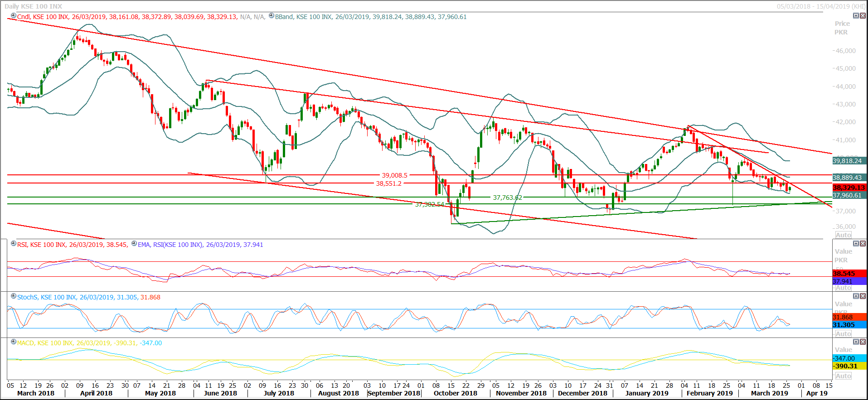868x400 pixels.
Task: Click the March 2018 label on time axis
Action: click(36, 393)
